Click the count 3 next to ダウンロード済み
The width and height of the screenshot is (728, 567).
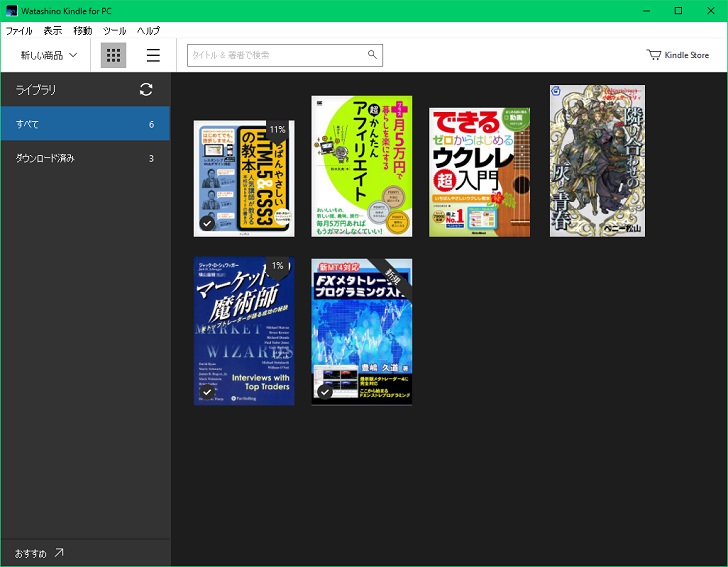[151, 158]
